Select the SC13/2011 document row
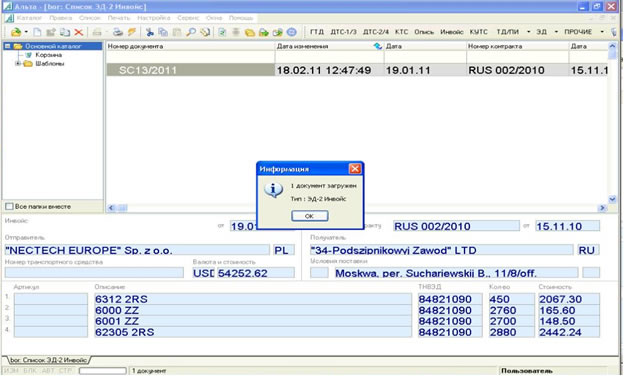 (357, 70)
